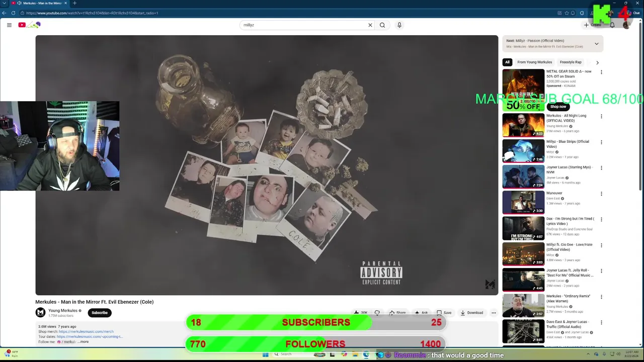Open a new browser tab with plus
This screenshot has height=362, width=644.
(x=74, y=3)
